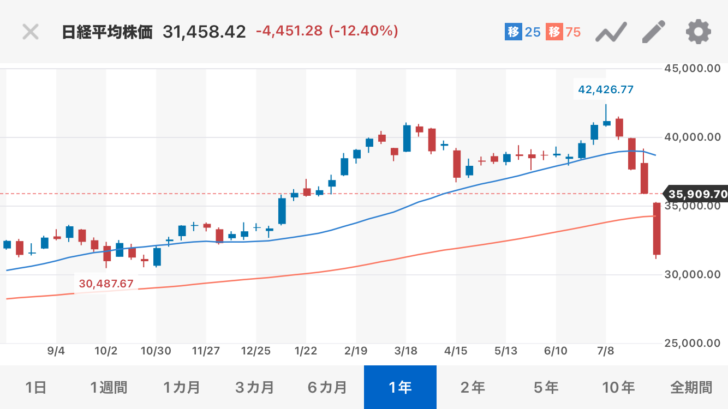The width and height of the screenshot is (728, 409).
Task: Select the 1週間 time range tab
Action: [x=108, y=387]
